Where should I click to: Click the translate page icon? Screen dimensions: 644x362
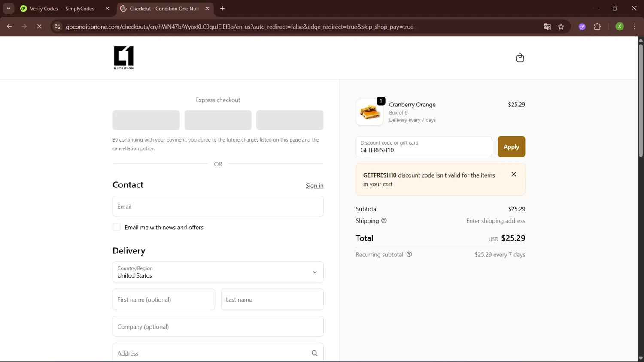click(547, 27)
